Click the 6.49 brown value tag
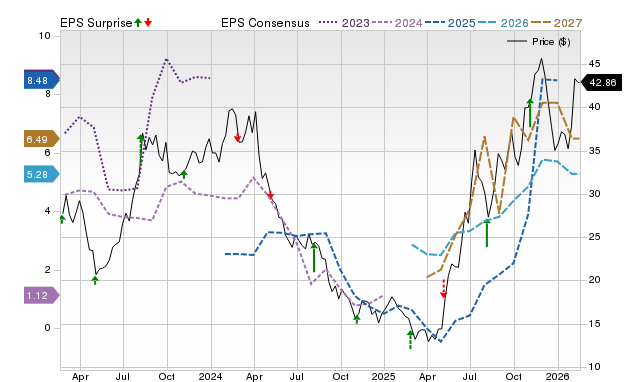 pyautogui.click(x=42, y=140)
